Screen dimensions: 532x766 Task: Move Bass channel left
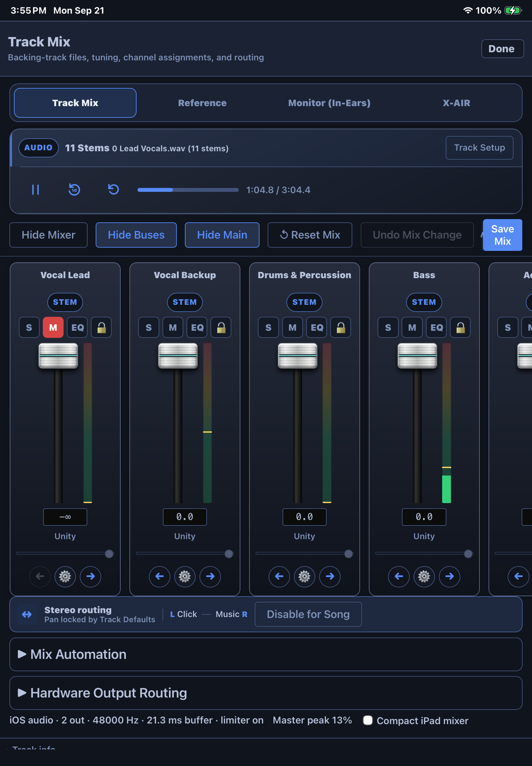[x=399, y=576]
